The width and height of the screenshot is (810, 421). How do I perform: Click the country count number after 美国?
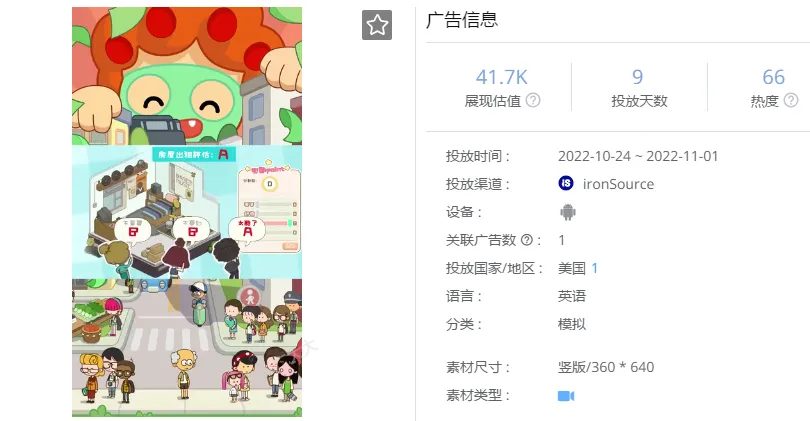coord(594,268)
